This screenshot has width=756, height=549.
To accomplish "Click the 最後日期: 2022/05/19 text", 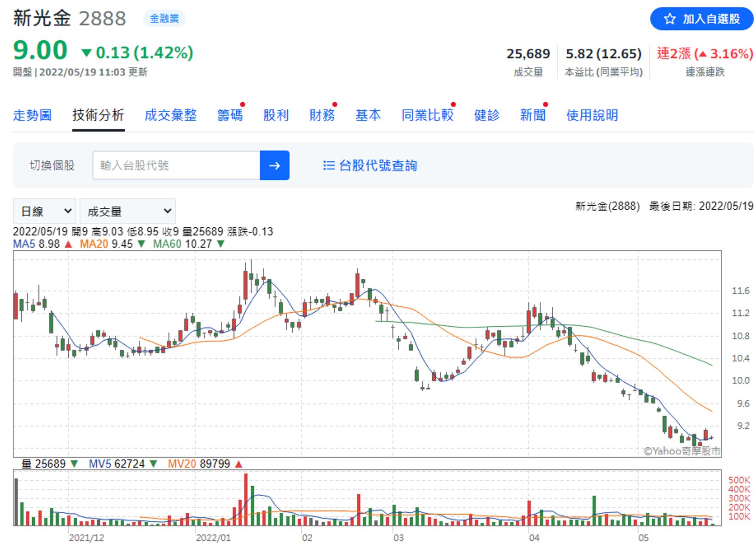I will (x=701, y=206).
